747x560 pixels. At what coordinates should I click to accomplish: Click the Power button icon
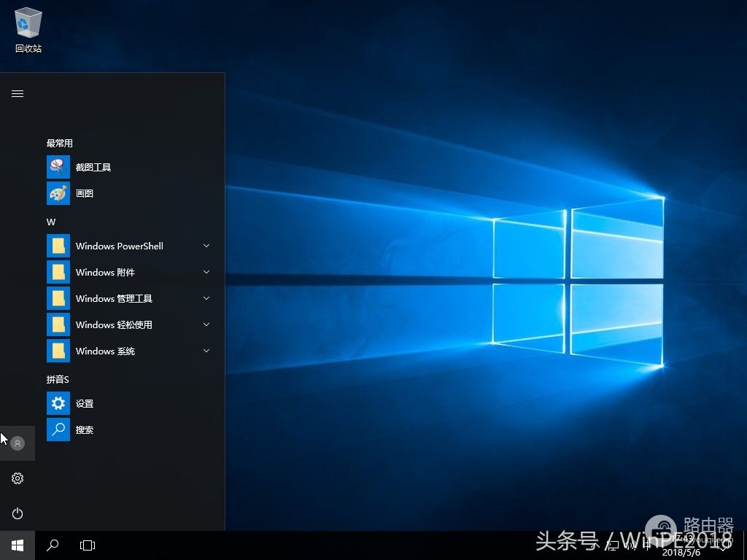coord(18,513)
